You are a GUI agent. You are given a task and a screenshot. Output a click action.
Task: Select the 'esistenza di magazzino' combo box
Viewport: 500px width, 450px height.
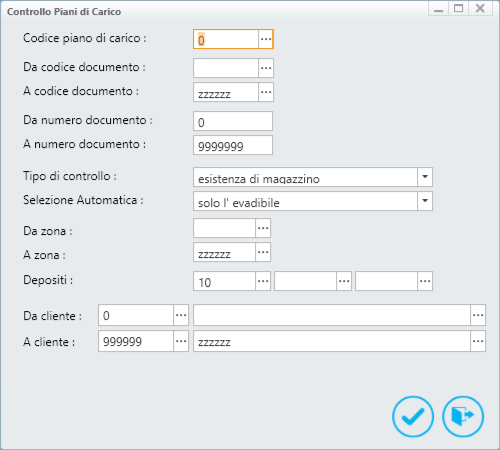point(313,177)
